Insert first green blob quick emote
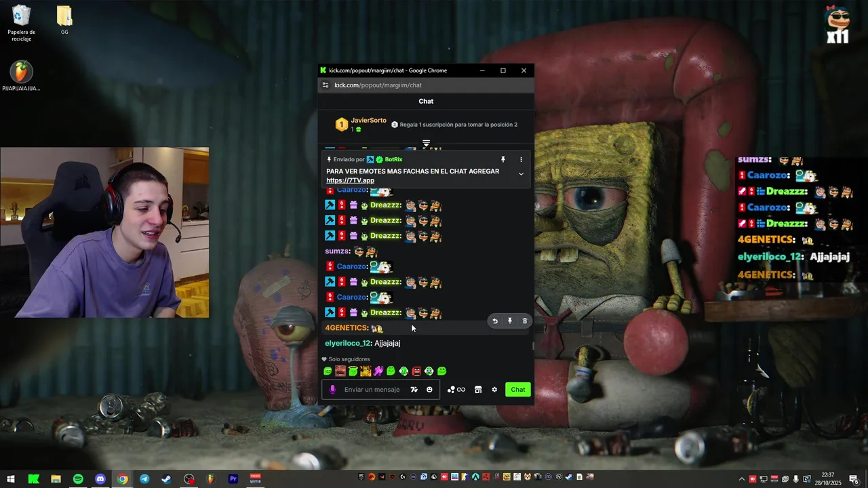The width and height of the screenshot is (868, 488). click(x=328, y=371)
